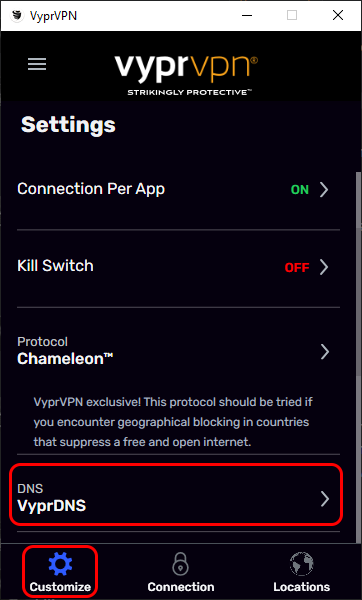Click the VyprVPN title bar app icon
Screen dimensions: 362x600
click(17, 15)
